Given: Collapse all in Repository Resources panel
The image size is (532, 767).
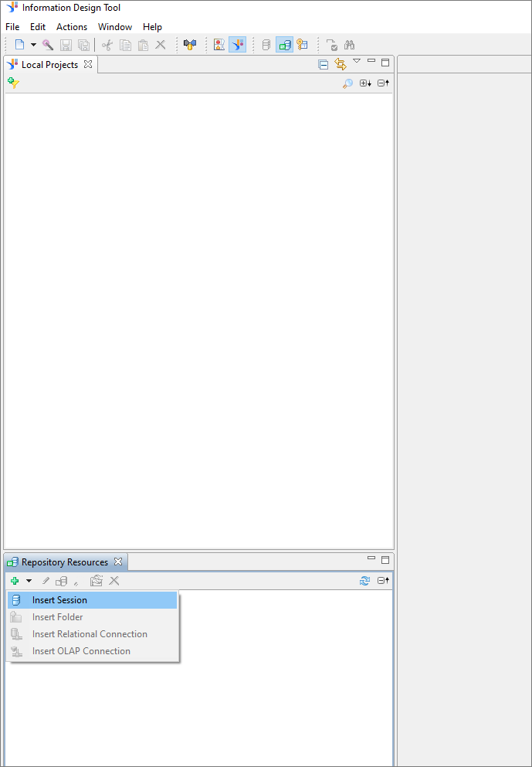Looking at the screenshot, I should tap(383, 581).
